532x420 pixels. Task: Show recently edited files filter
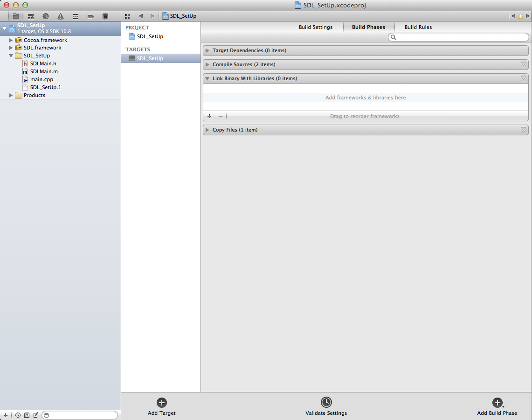pyautogui.click(x=18, y=415)
